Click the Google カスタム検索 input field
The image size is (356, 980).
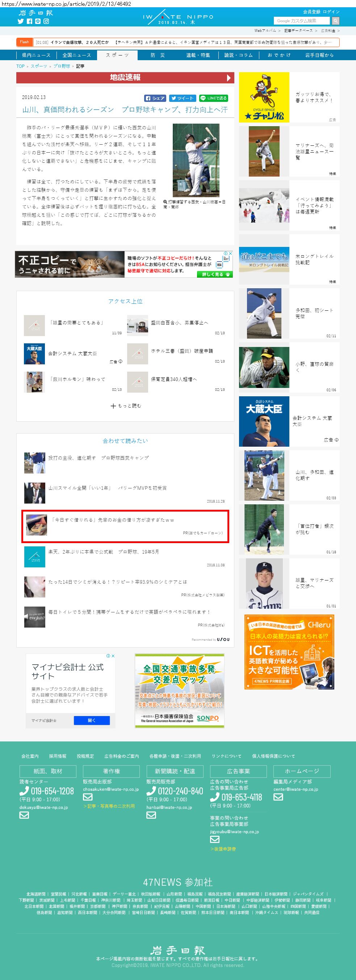(302, 21)
